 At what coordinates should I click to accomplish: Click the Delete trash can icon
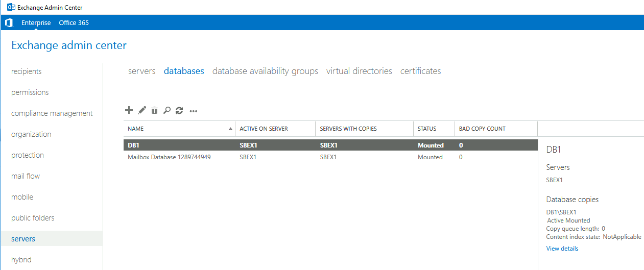point(154,110)
